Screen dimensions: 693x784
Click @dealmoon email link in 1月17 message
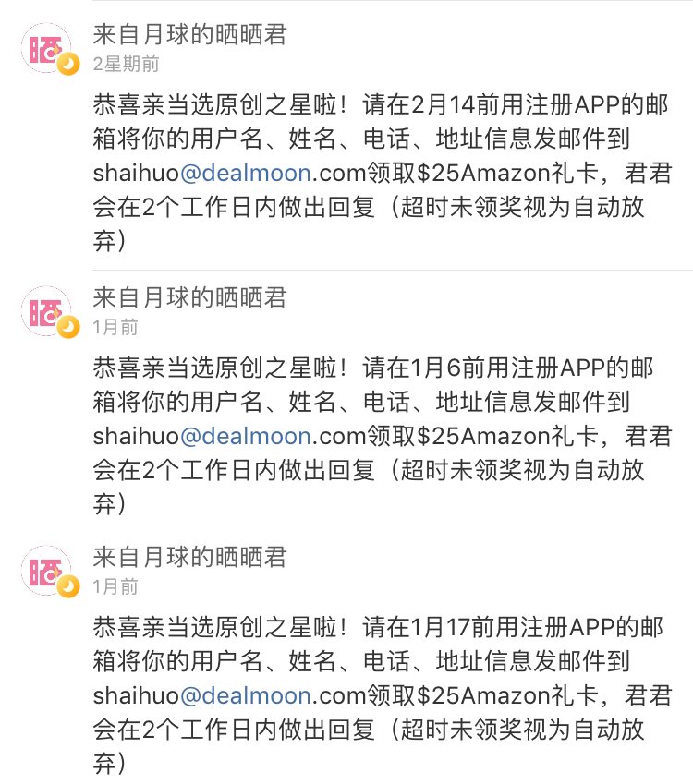click(x=246, y=695)
